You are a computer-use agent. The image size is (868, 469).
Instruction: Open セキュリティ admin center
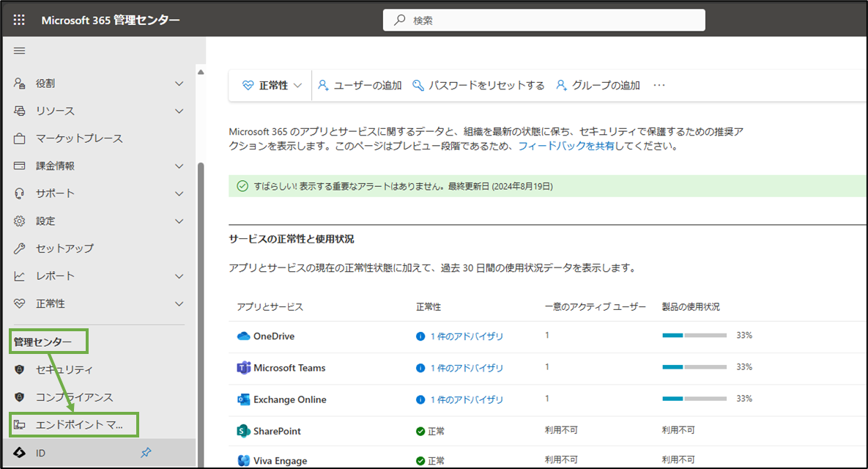(64, 369)
